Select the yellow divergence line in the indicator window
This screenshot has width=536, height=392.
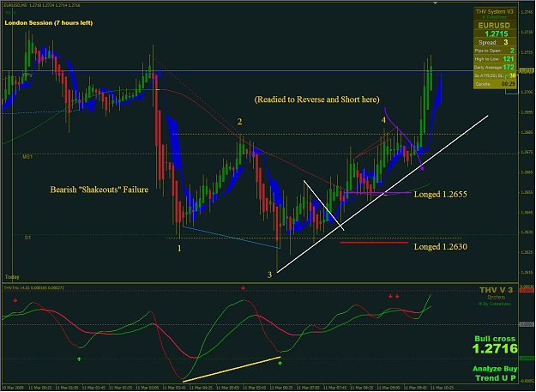[232, 369]
